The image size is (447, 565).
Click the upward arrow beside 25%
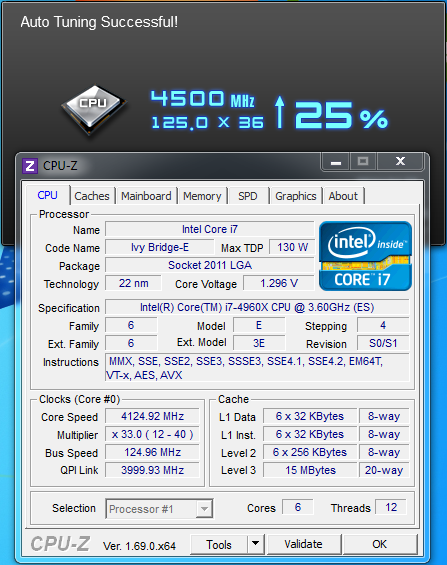coord(280,112)
